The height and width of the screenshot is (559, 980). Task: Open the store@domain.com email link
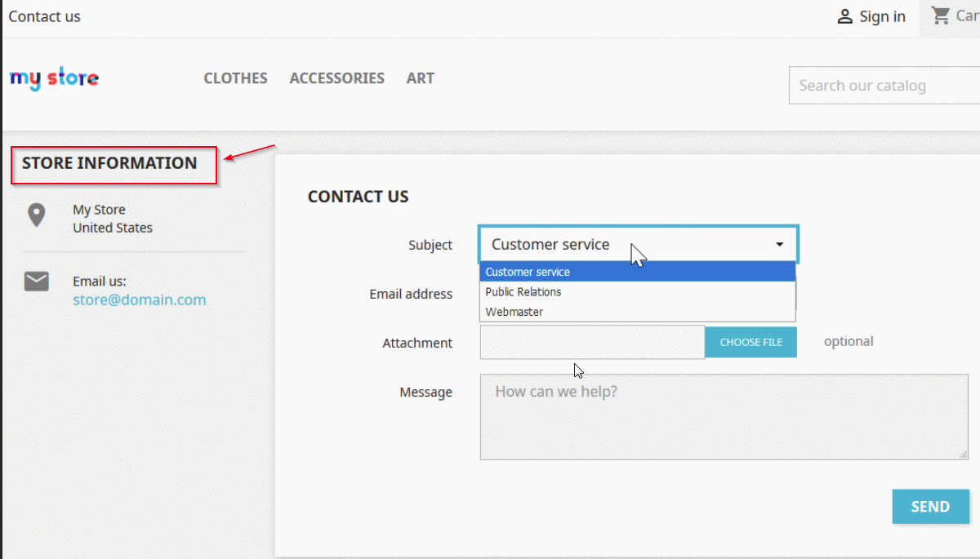[x=139, y=299]
